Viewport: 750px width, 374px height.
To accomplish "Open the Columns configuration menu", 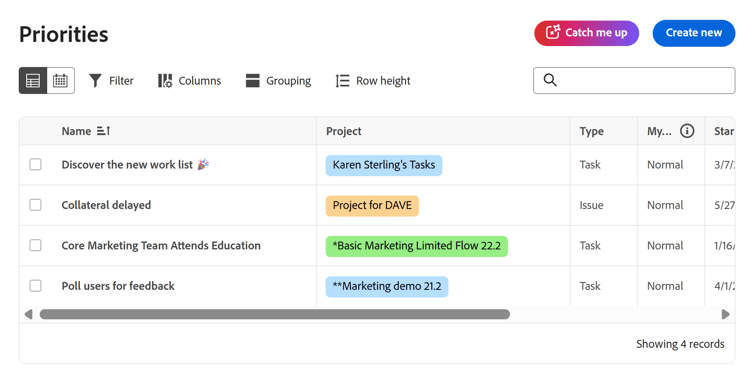I will click(x=189, y=81).
